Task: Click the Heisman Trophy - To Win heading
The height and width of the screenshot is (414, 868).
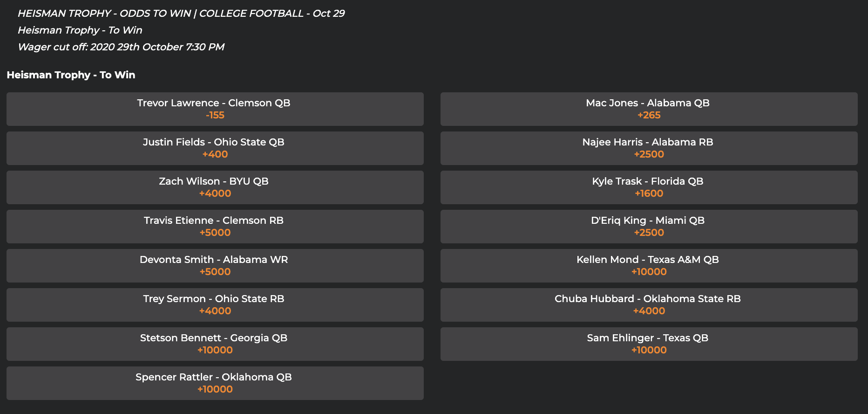Action: click(x=71, y=75)
